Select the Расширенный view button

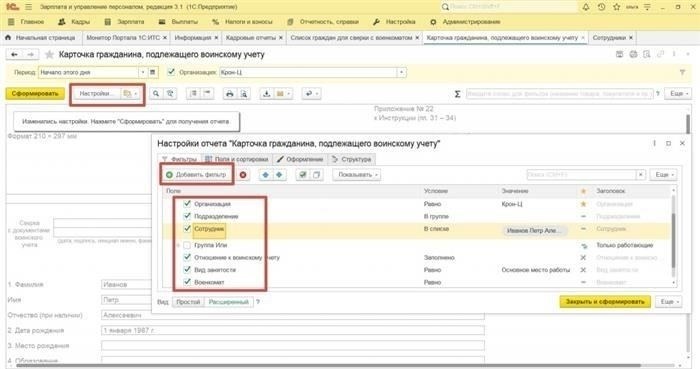(x=229, y=302)
